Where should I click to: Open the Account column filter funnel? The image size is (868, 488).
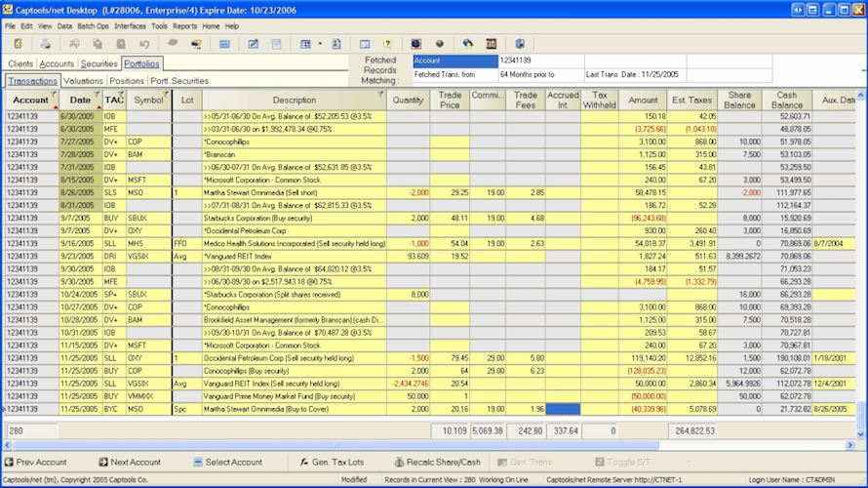point(54,94)
